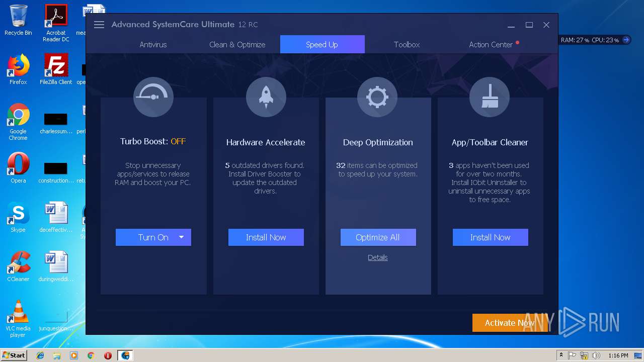Open the hamburger menu in Advanced SystemCare
This screenshot has width=644, height=362.
99,25
